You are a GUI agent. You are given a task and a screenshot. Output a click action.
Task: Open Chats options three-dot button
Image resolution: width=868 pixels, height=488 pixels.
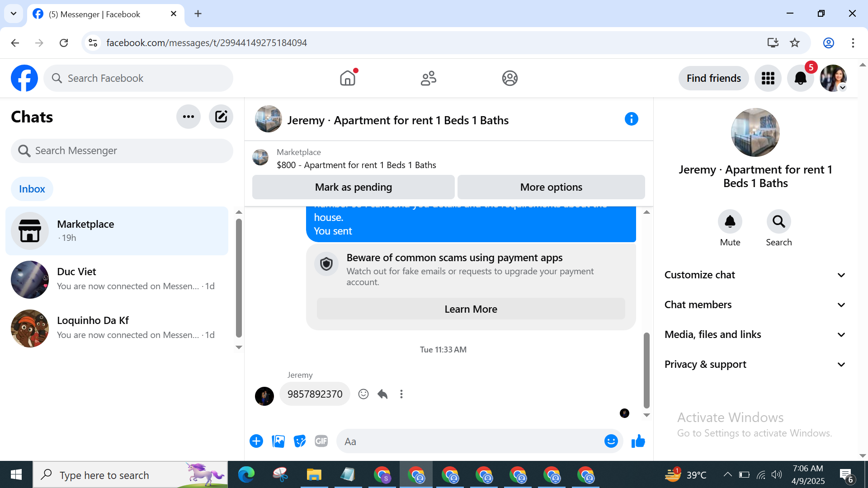pyautogui.click(x=189, y=117)
